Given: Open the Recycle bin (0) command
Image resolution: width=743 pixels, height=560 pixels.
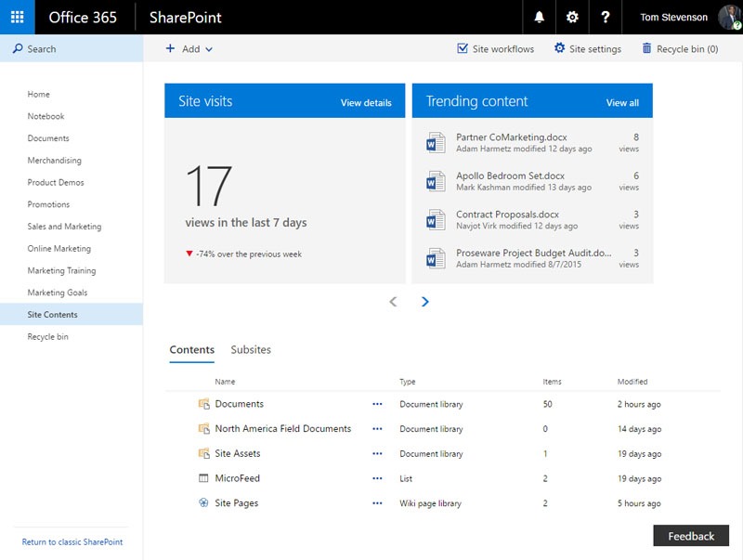Looking at the screenshot, I should tap(679, 49).
